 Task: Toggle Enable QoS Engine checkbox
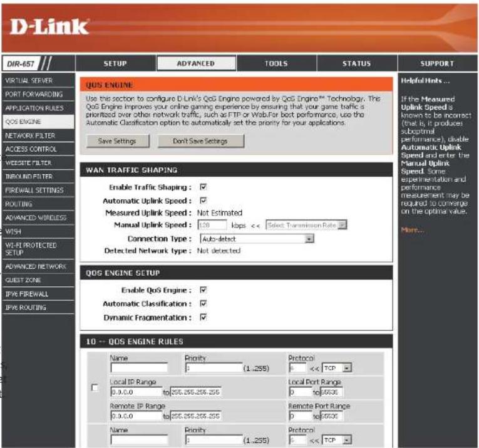coord(203,289)
